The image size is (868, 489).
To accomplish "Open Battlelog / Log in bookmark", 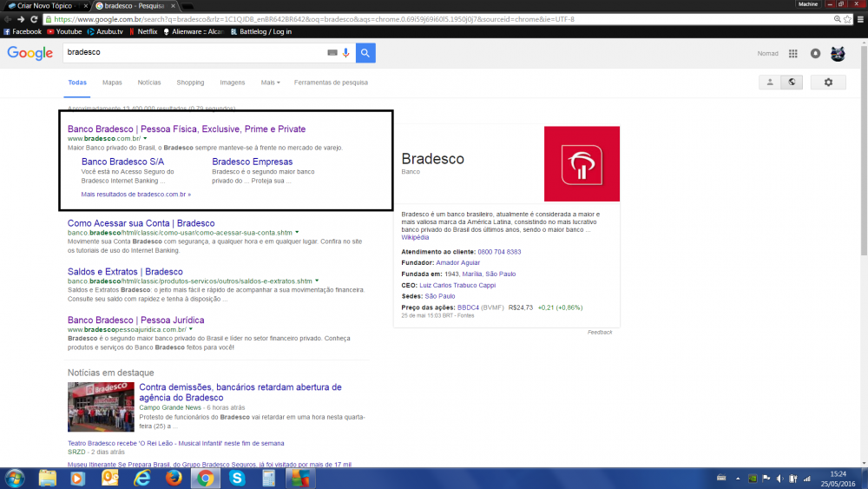I will pos(261,31).
